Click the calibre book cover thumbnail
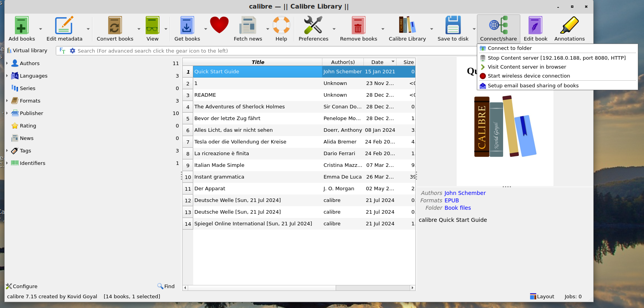The image size is (644, 308). tap(505, 122)
